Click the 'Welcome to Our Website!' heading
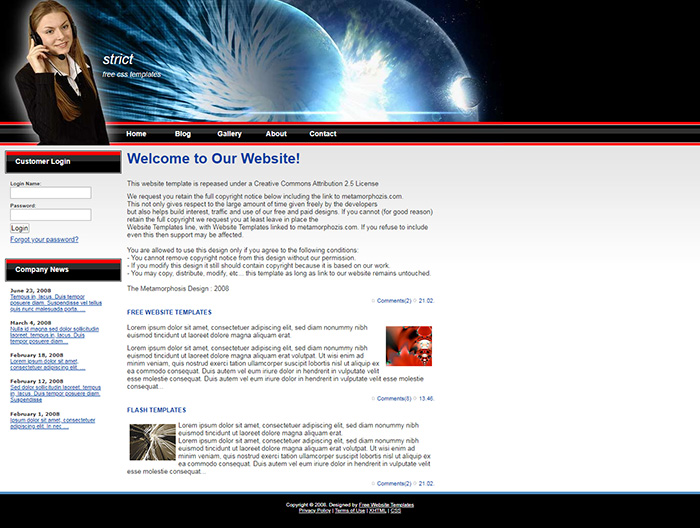700x528 pixels. tap(213, 158)
